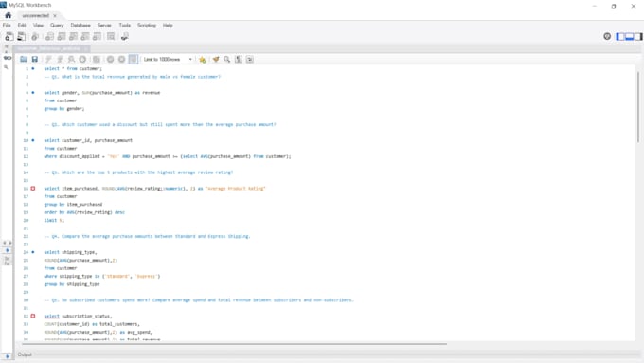Click the create new table icon
The width and height of the screenshot is (644, 363).
pos(62,37)
